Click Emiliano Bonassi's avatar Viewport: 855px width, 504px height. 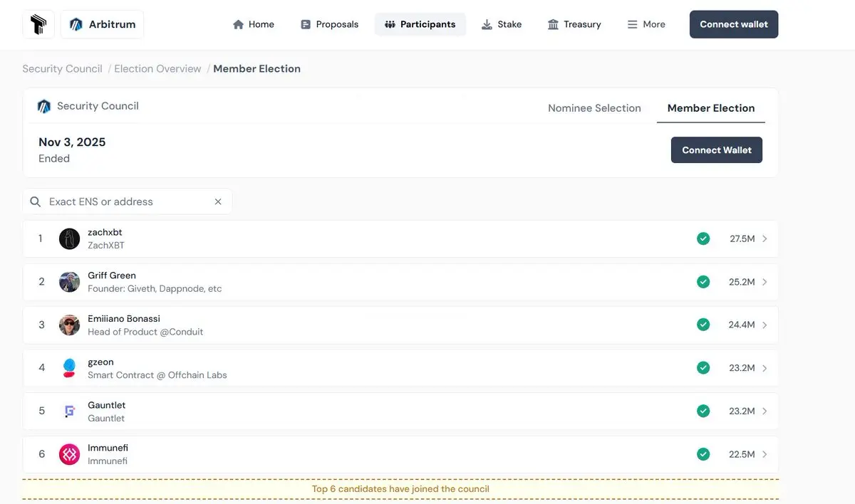pos(69,325)
